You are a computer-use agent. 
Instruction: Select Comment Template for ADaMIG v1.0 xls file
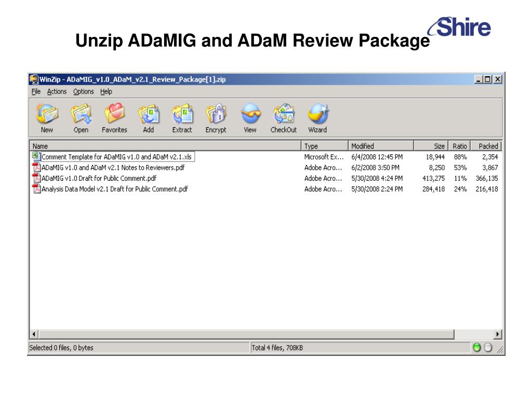coord(116,157)
